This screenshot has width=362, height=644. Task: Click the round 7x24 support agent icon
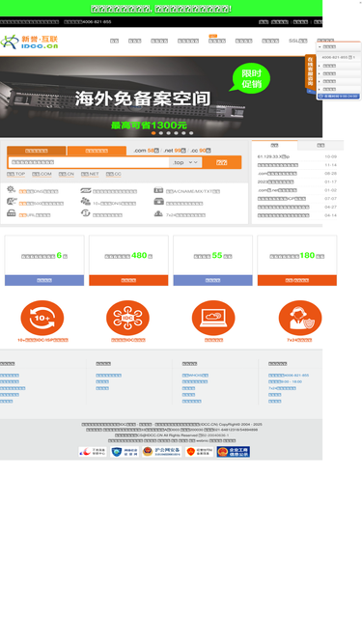tap(300, 318)
